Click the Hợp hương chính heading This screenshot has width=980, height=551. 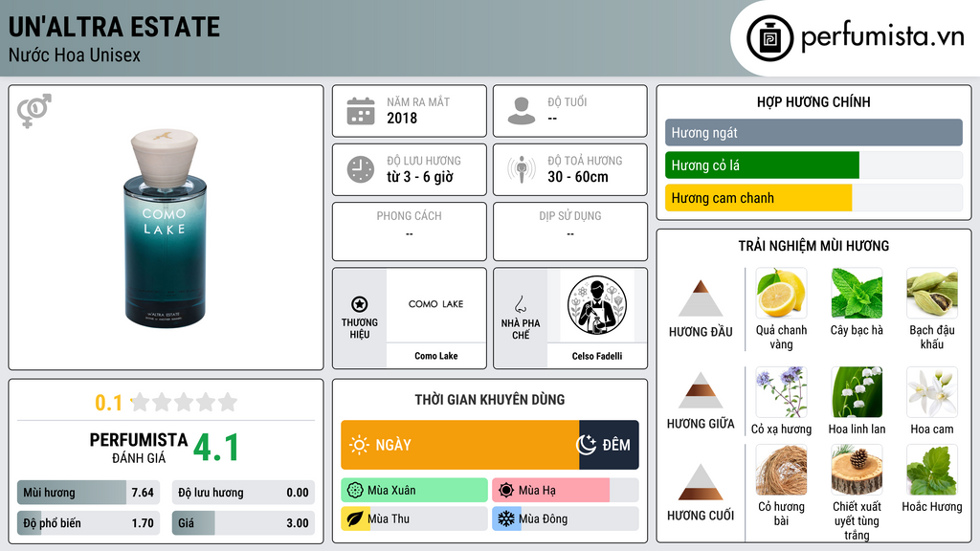click(x=813, y=101)
